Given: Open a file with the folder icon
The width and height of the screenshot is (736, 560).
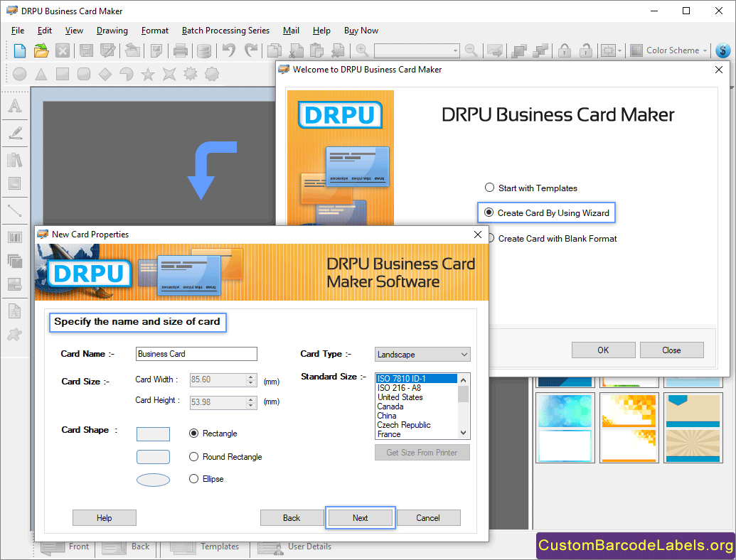Looking at the screenshot, I should [41, 50].
